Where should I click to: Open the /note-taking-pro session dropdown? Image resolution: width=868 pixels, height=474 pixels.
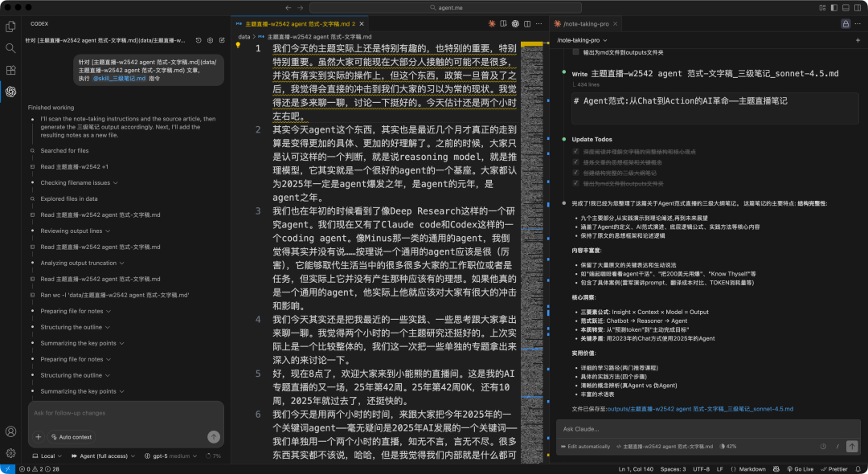coord(582,40)
